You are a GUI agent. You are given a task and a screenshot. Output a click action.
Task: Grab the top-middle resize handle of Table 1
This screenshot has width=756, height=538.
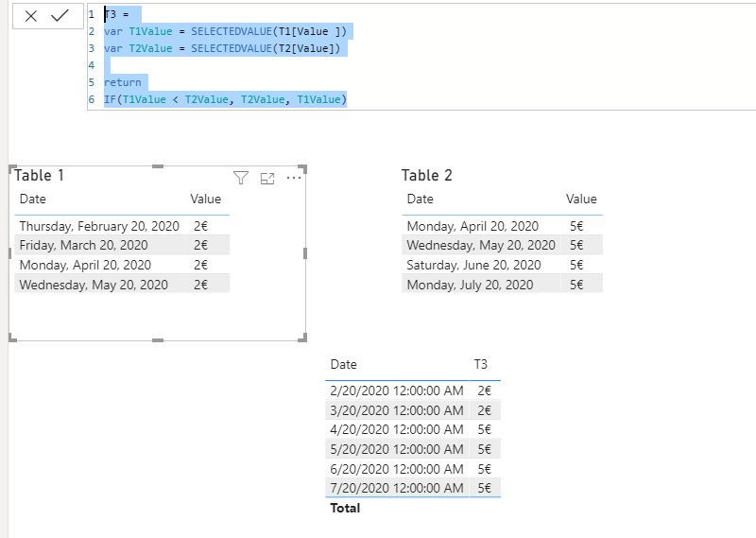pos(158,166)
